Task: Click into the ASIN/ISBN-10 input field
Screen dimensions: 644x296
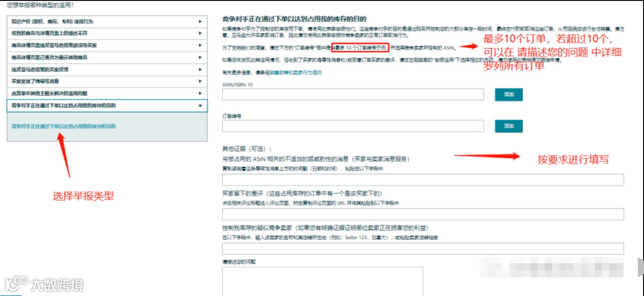Action: pyautogui.click(x=353, y=94)
